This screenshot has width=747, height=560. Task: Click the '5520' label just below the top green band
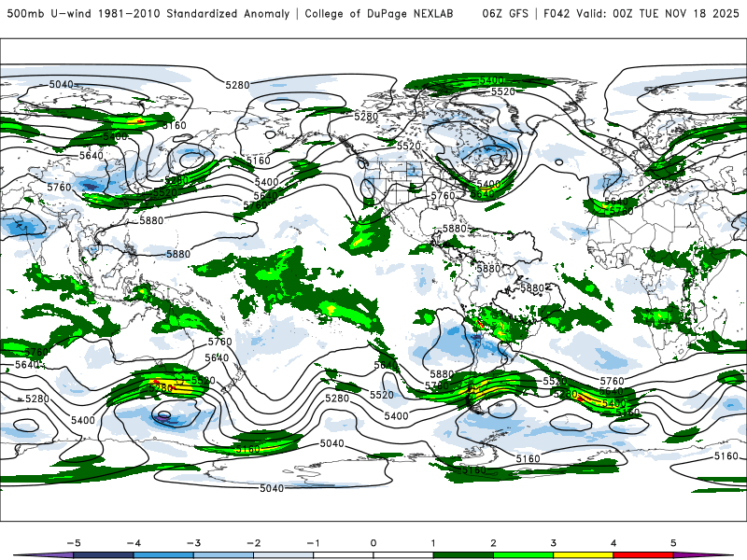click(503, 91)
